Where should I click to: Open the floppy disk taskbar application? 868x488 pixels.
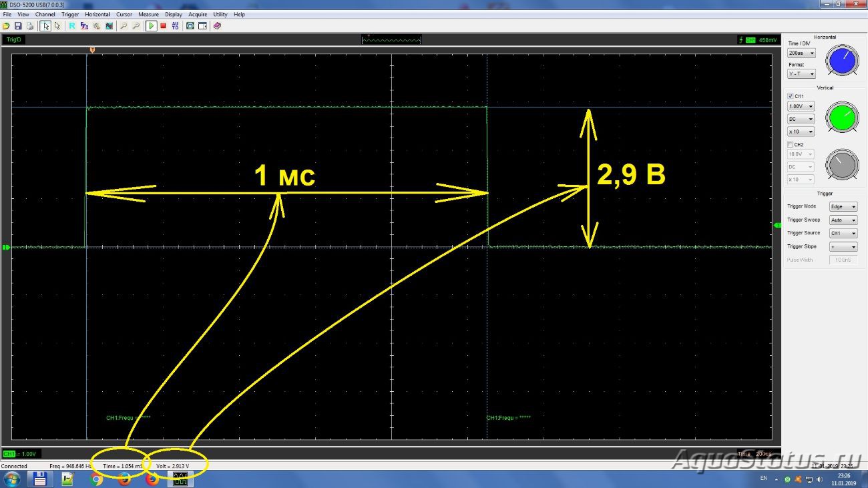(40, 479)
